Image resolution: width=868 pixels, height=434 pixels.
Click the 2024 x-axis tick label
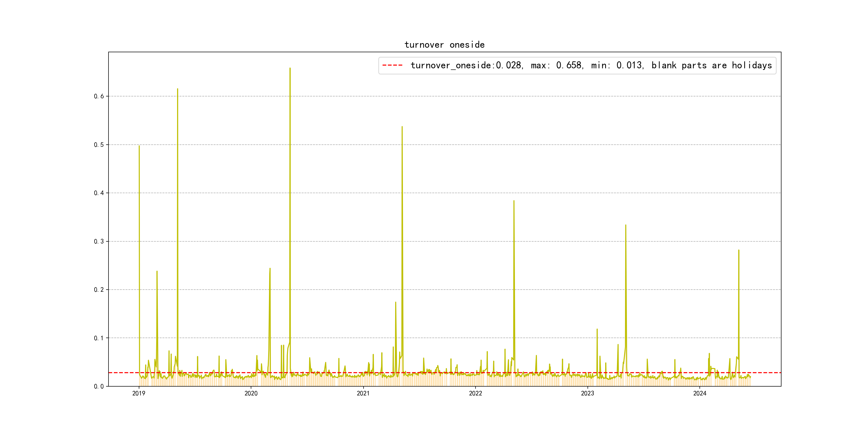pos(700,394)
